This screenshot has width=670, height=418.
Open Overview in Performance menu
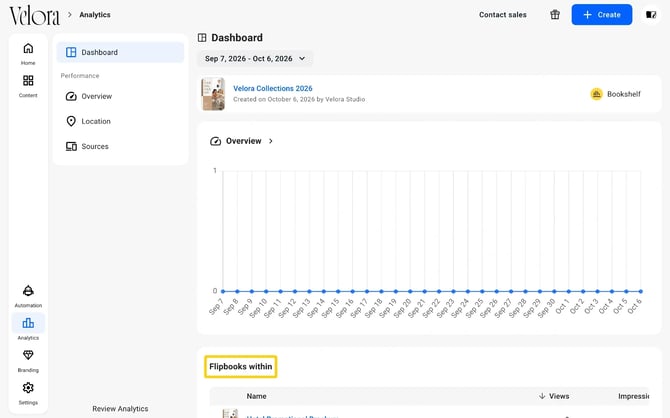click(97, 96)
